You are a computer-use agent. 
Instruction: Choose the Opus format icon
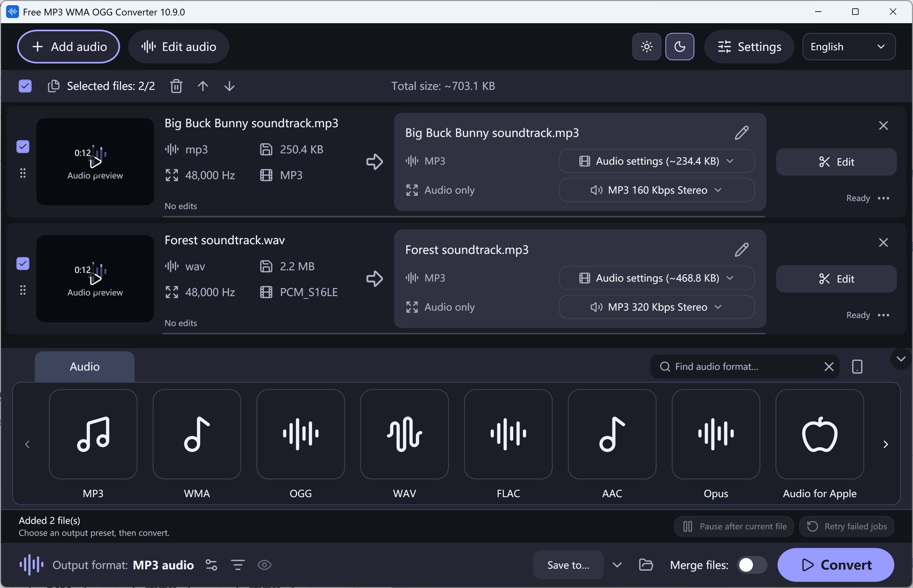tap(716, 434)
